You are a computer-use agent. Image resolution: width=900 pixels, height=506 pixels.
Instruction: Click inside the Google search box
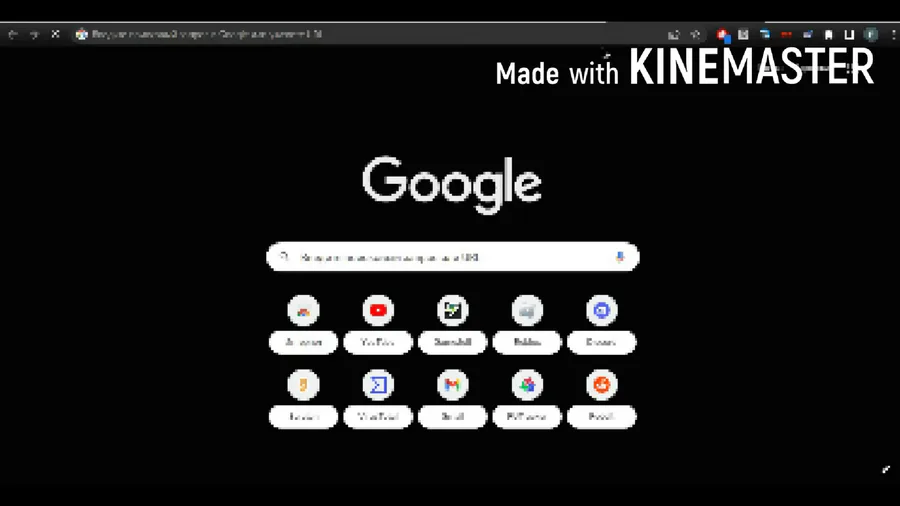[x=452, y=257]
